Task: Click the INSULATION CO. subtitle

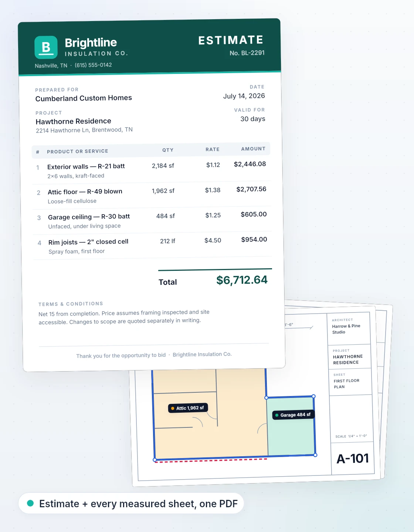Action: tap(96, 54)
